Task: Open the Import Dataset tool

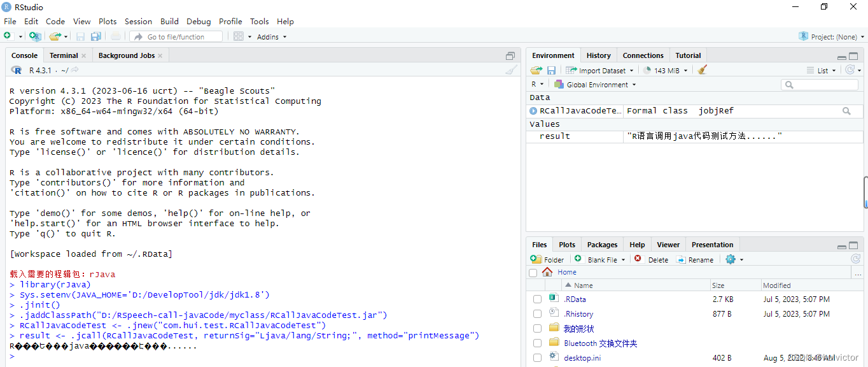Action: pos(599,70)
